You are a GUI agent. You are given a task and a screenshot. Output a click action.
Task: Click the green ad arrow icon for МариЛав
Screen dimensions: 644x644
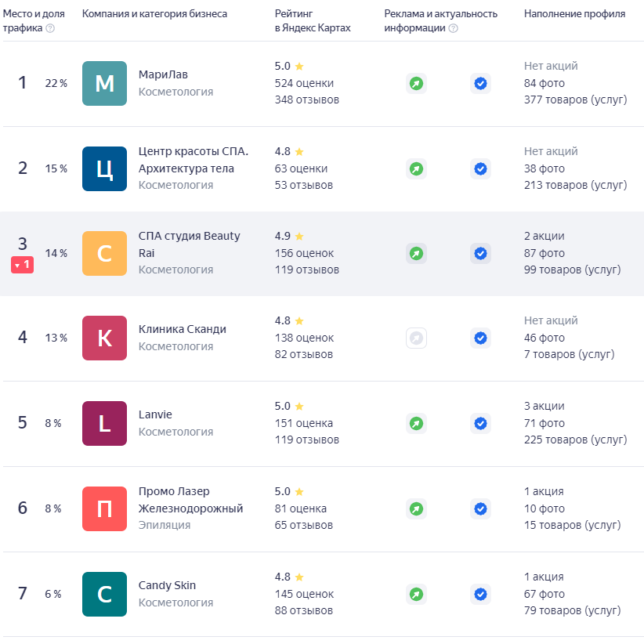pos(416,83)
